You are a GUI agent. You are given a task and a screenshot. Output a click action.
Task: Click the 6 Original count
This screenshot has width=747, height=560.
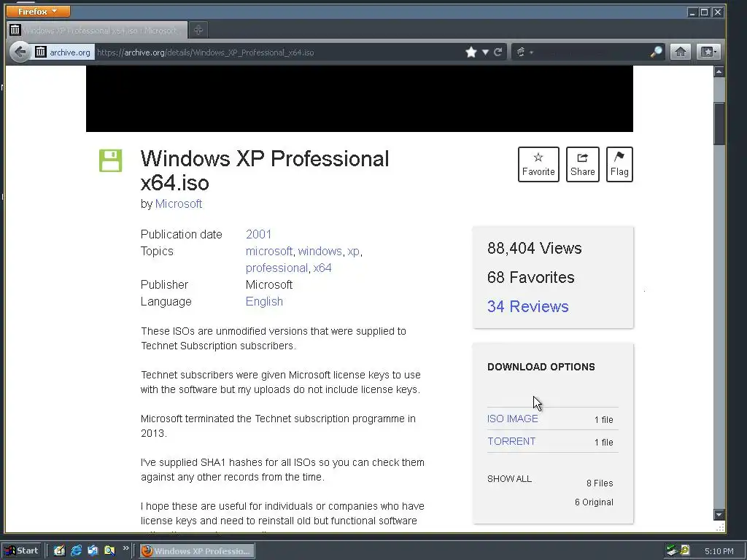coord(594,502)
